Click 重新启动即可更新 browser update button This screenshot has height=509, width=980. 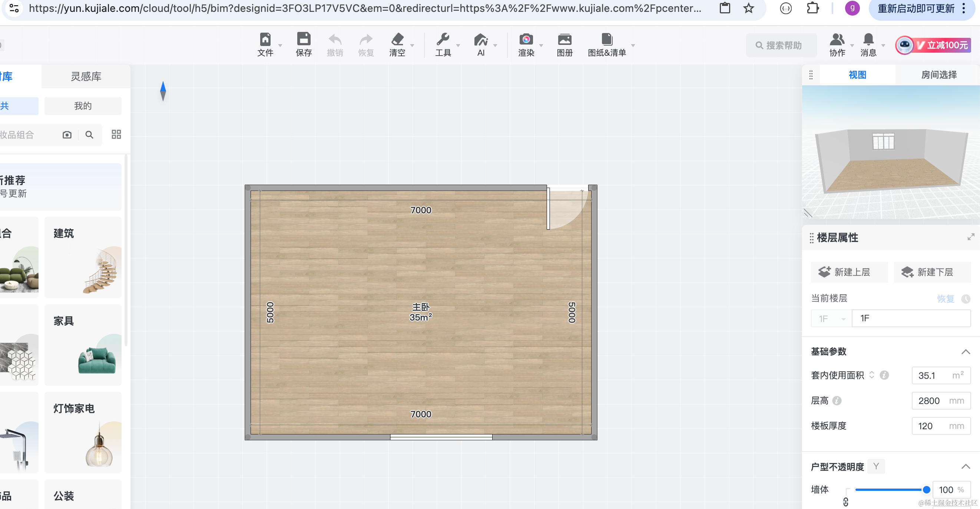click(922, 9)
